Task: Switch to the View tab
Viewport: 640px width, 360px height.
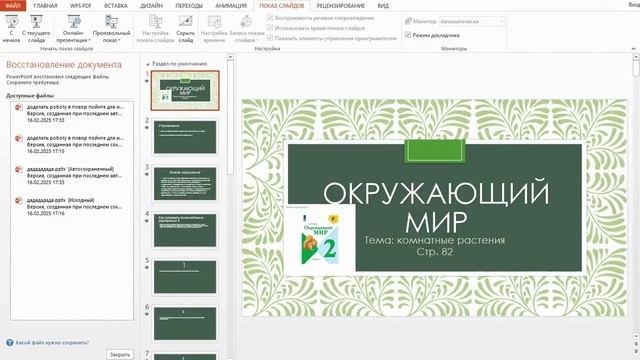Action: 383,6
